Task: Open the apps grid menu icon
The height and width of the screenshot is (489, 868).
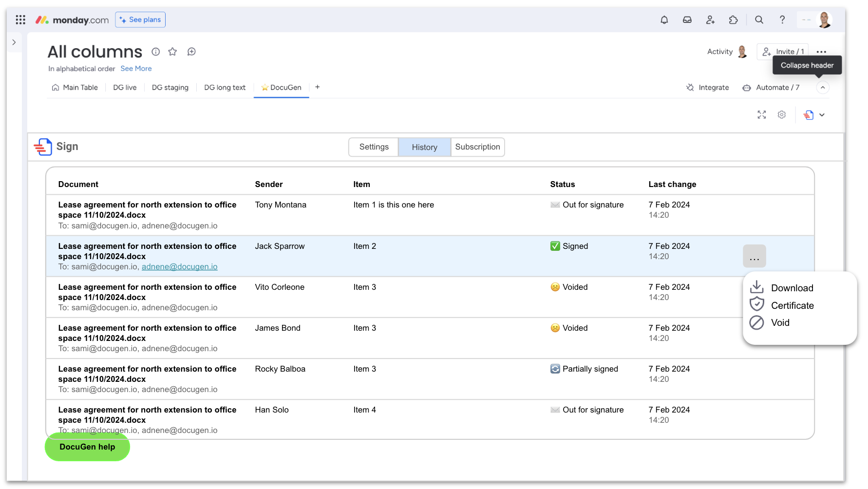Action: pos(20,20)
